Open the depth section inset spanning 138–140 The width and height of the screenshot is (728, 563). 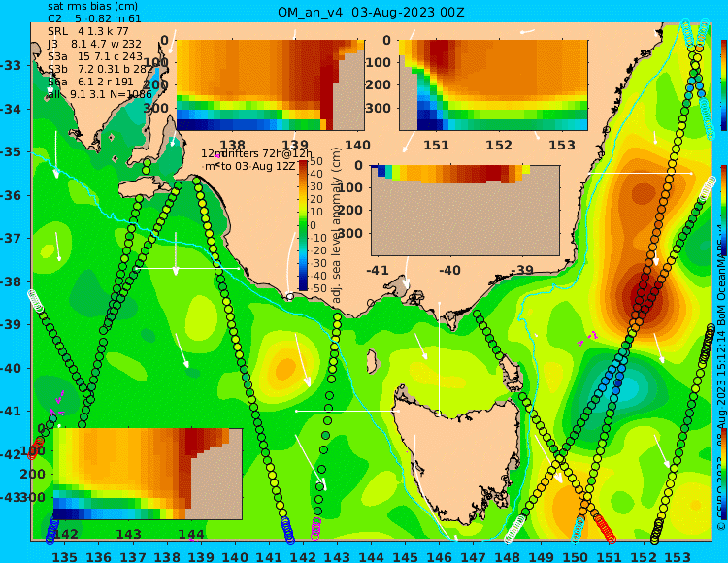point(271,85)
